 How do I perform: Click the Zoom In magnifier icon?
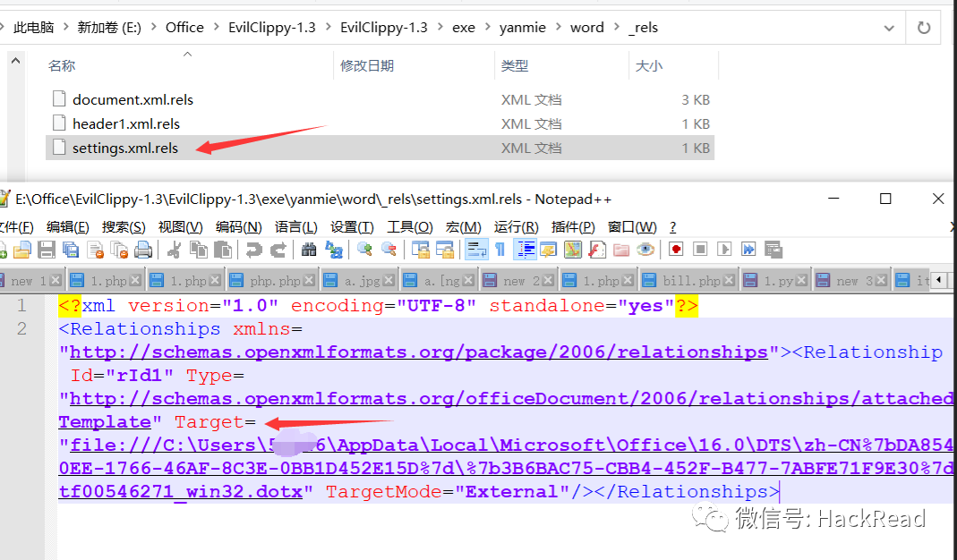[364, 250]
